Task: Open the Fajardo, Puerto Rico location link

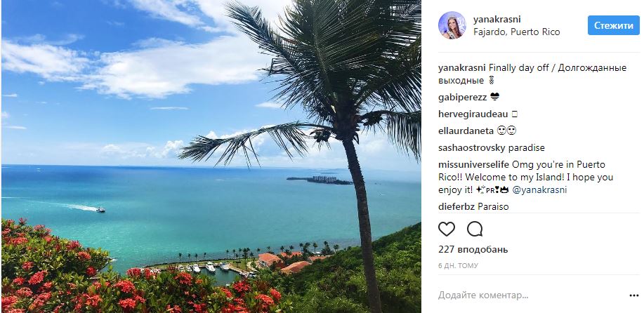Action: (x=517, y=32)
